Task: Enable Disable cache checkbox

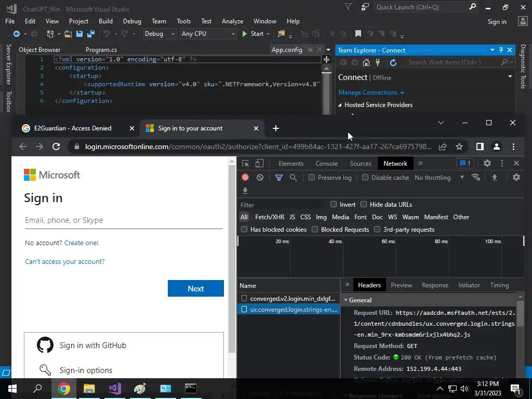Action: tap(365, 177)
